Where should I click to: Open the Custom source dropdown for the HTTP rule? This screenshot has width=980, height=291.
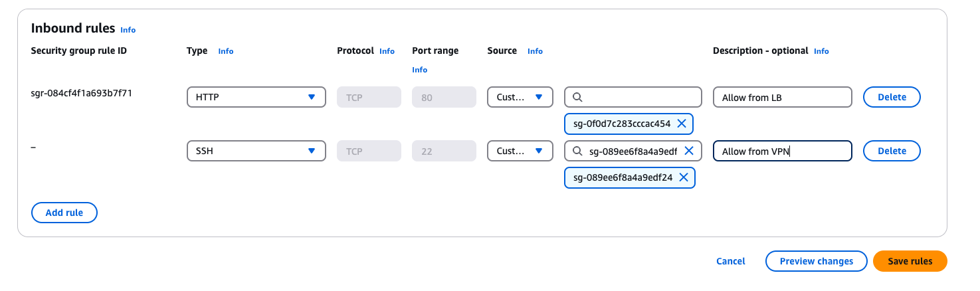pos(520,97)
